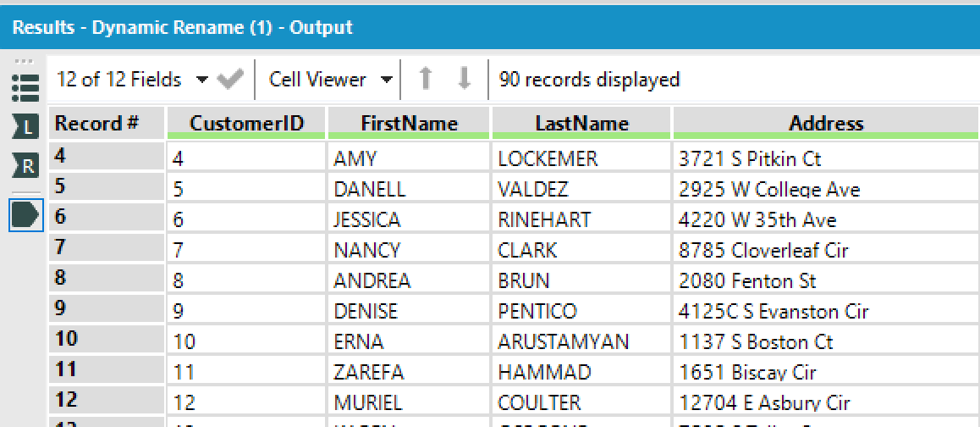Screen dimensions: 980x427
Task: Click the Results Dynamic Rename Output title bar
Action: tap(490, 28)
